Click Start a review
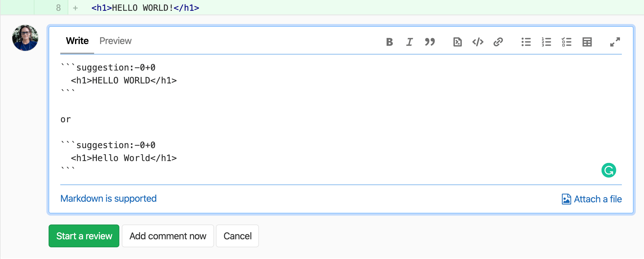644x259 pixels. [x=84, y=236]
